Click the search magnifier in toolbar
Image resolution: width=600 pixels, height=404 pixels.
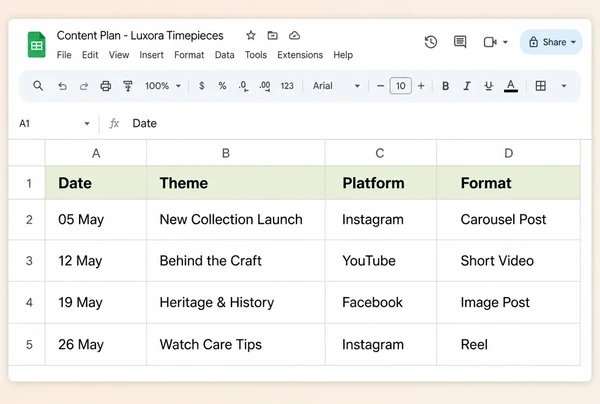pyautogui.click(x=38, y=86)
